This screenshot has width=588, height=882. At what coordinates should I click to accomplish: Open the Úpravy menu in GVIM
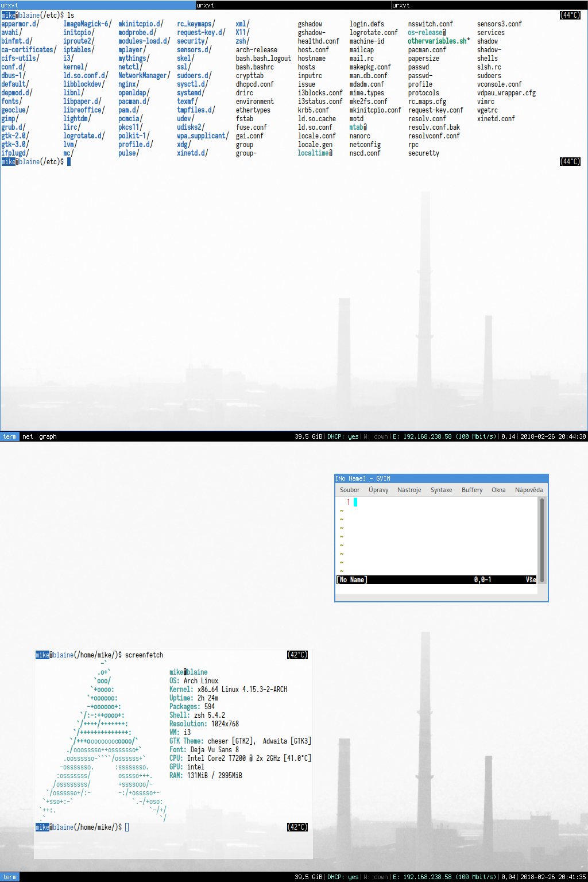378,490
